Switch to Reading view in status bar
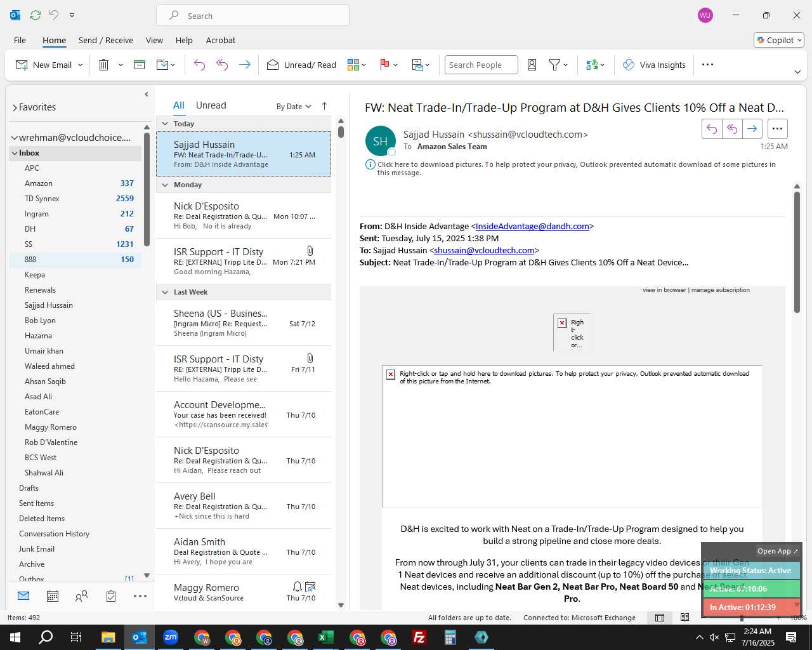Viewport: 812px width, 650px height. pos(684,618)
